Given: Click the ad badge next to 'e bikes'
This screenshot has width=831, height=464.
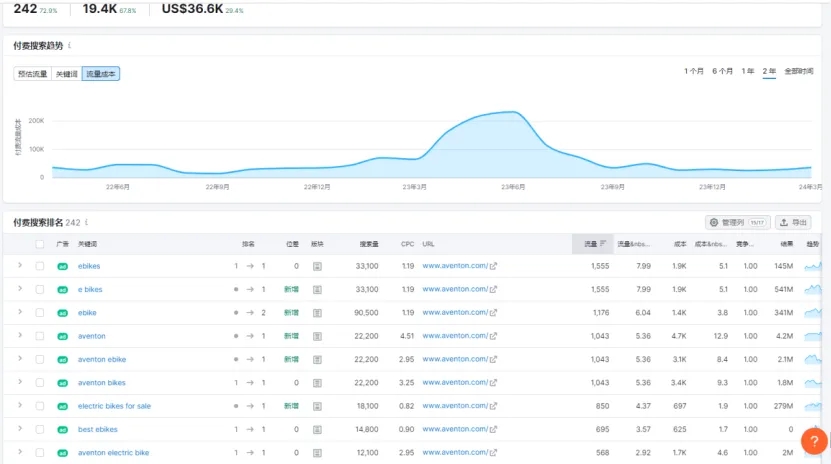Looking at the screenshot, I should (x=62, y=289).
